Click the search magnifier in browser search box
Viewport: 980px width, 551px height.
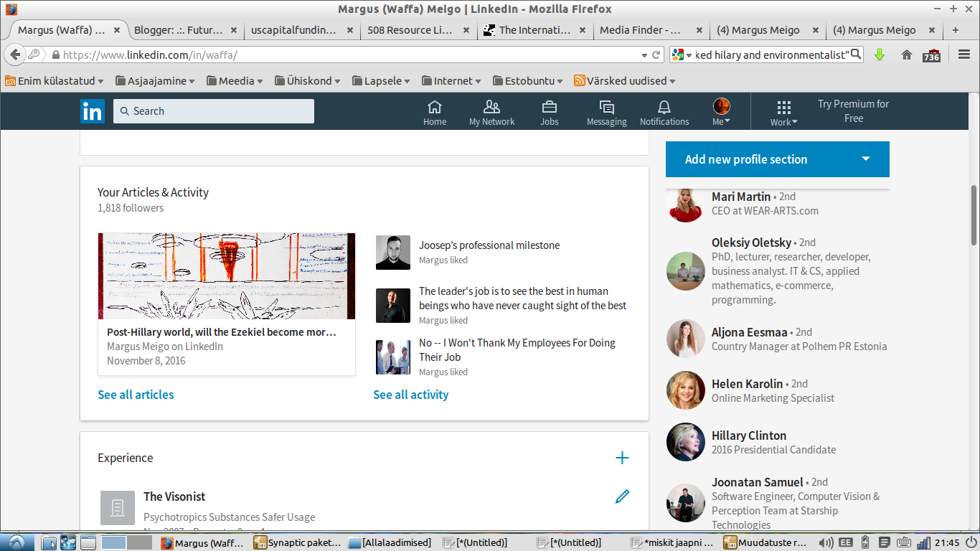pos(855,55)
